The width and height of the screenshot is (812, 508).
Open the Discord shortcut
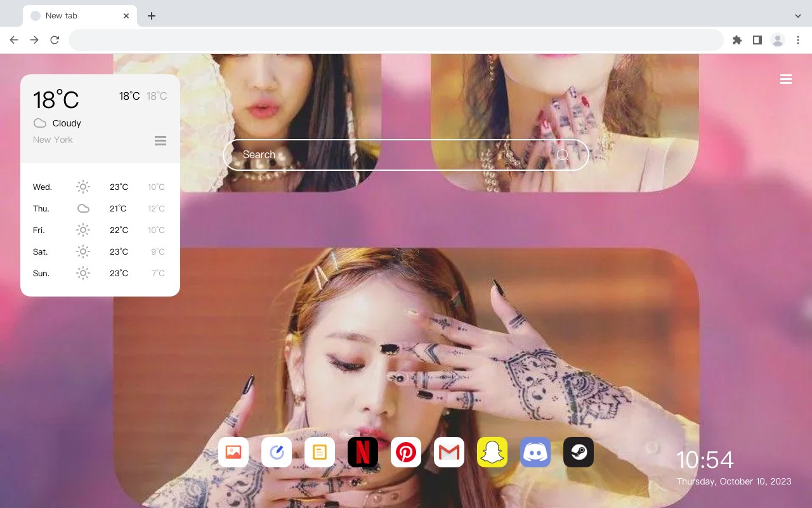pyautogui.click(x=535, y=452)
